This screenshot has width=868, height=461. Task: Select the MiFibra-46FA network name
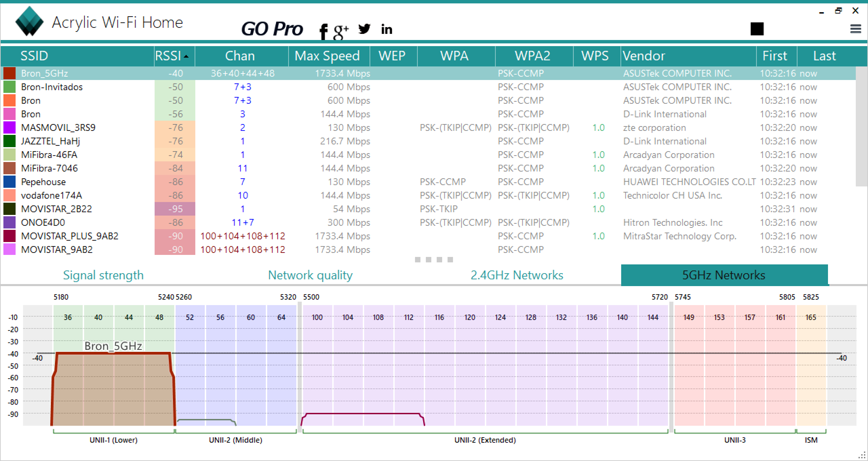tap(49, 155)
